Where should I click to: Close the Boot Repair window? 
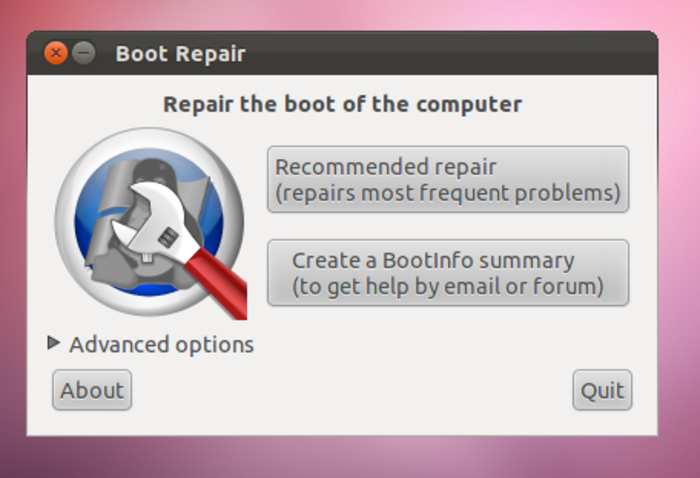[x=56, y=53]
